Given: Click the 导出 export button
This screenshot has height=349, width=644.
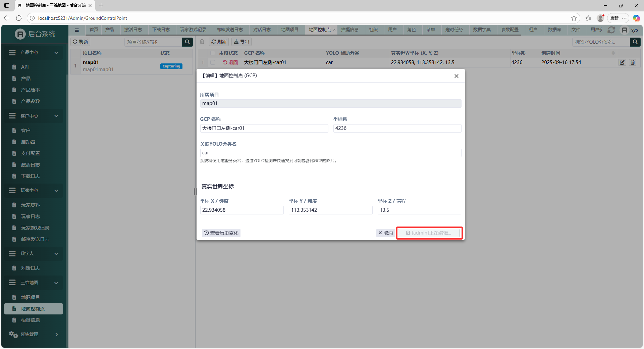Looking at the screenshot, I should [241, 42].
